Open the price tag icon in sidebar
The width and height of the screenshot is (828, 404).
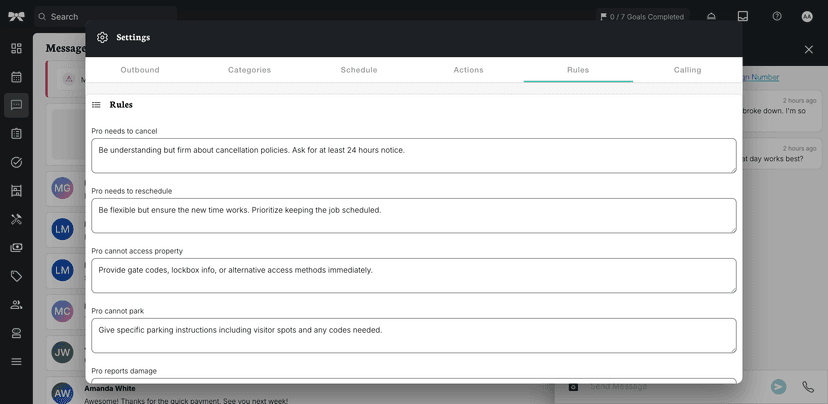pyautogui.click(x=16, y=276)
